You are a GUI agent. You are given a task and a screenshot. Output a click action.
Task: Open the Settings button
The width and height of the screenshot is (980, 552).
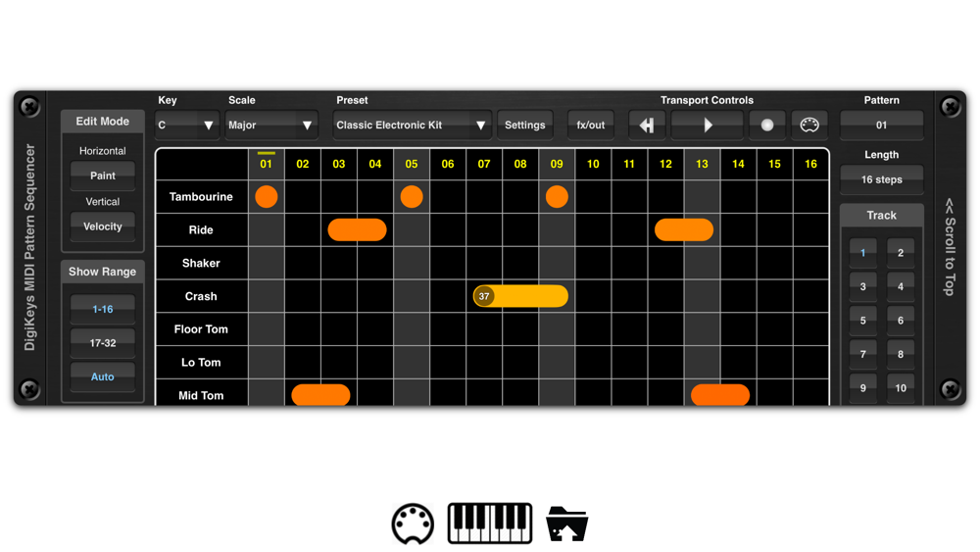tap(525, 125)
